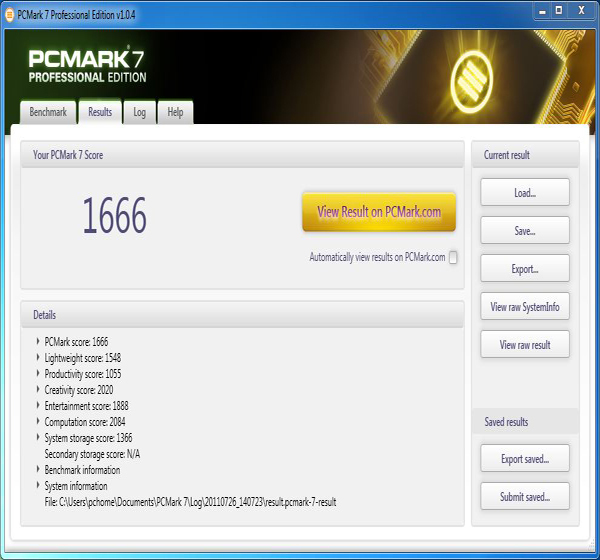Screen dimensions: 600x560
Task: Open View raw SystemInfo
Action: click(525, 306)
